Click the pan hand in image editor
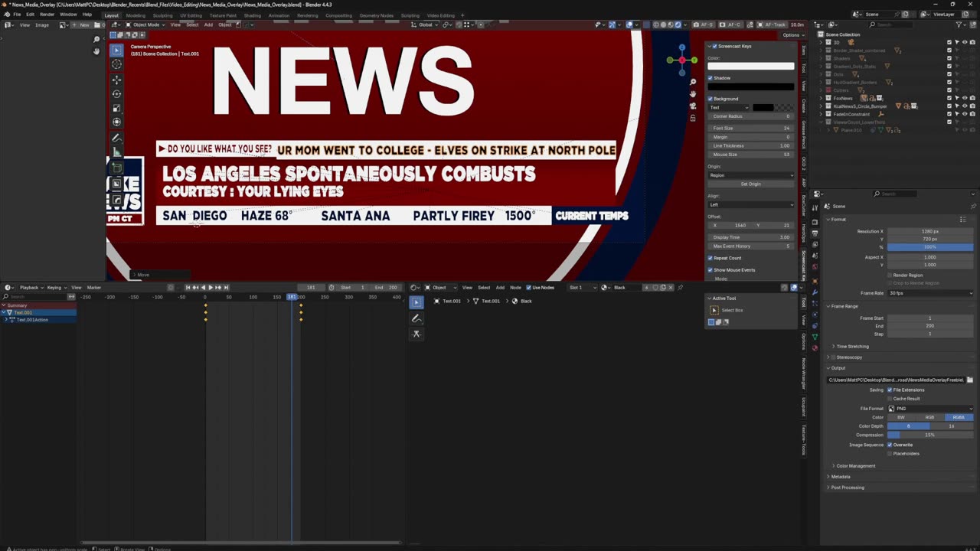This screenshot has width=980, height=551. (96, 51)
